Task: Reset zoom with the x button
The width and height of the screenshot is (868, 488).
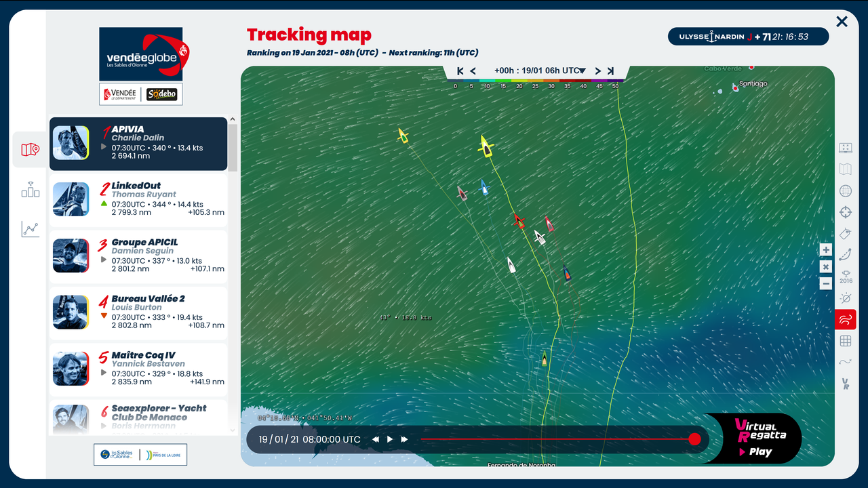Action: (x=826, y=267)
